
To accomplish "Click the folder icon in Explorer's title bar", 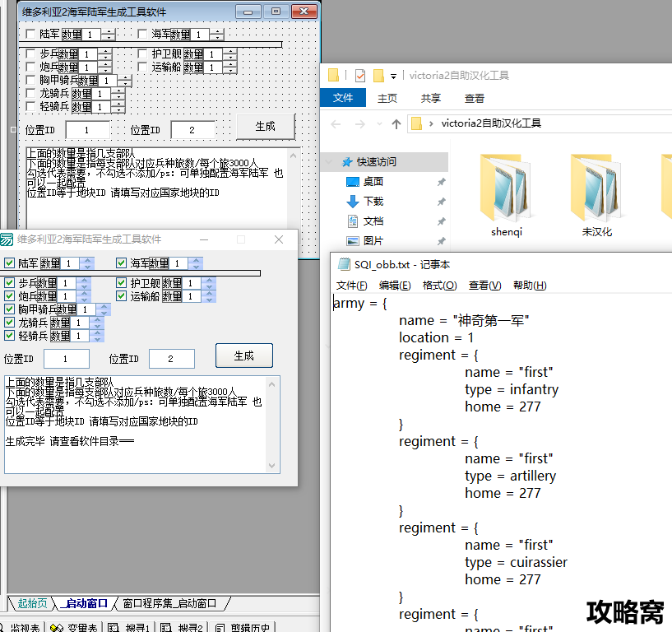I will click(333, 75).
